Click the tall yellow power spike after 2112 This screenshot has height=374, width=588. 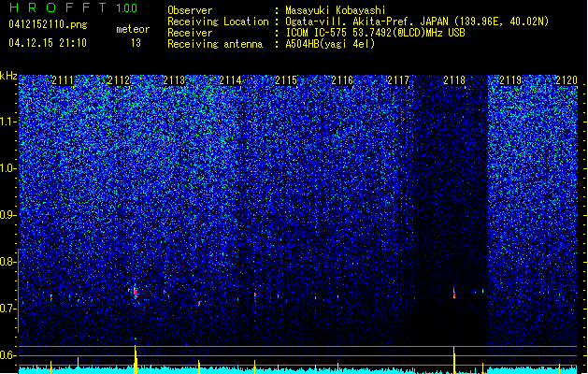pyautogui.click(x=136, y=360)
